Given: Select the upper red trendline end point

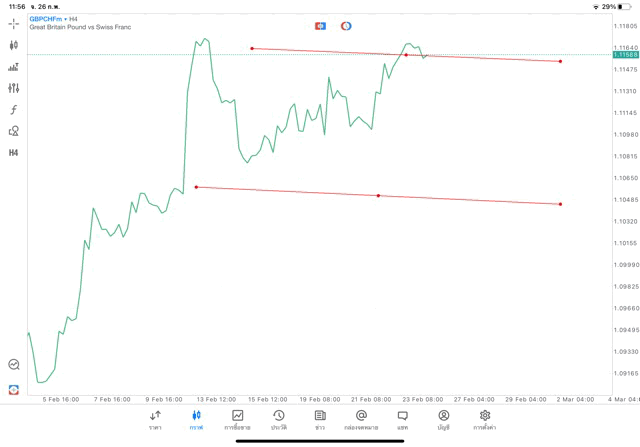Looking at the screenshot, I should (x=560, y=61).
